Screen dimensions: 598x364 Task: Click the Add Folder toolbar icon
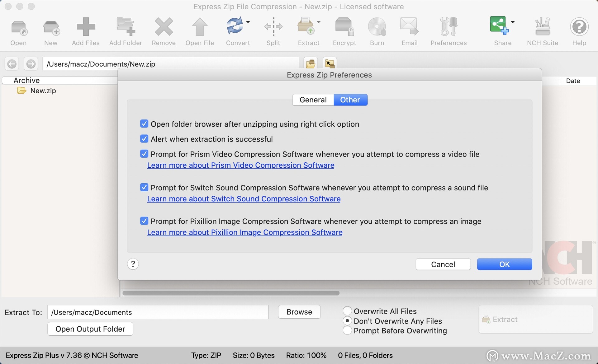(126, 27)
